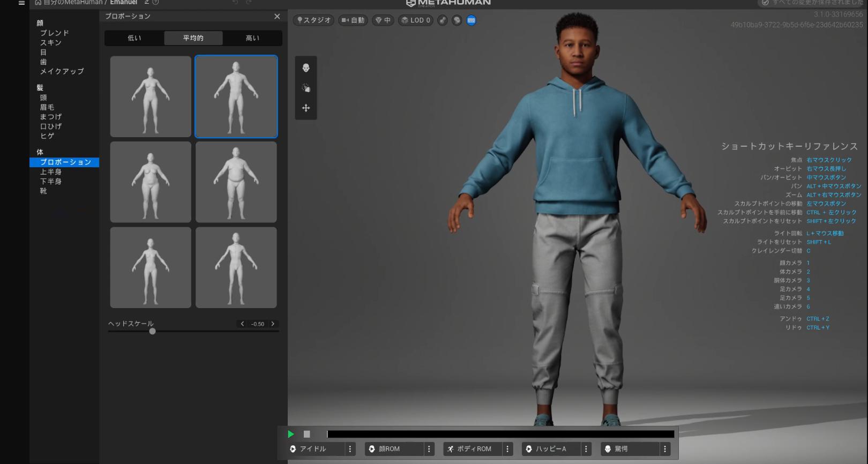868x464 pixels.
Task: Open options menu for 顔ROM animation
Action: [x=429, y=449]
